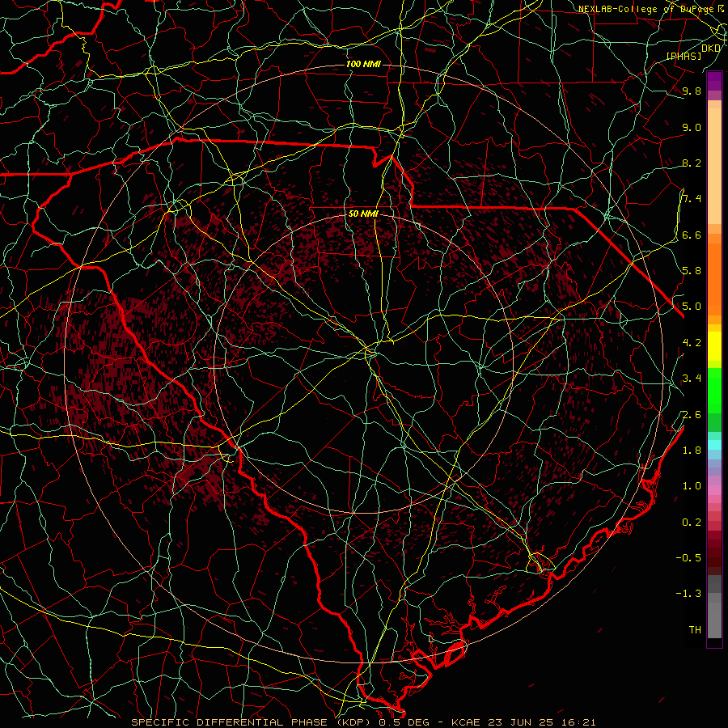Image resolution: width=728 pixels, height=728 pixels.
Task: Pick the orange segment of the color bar
Action: point(714,278)
